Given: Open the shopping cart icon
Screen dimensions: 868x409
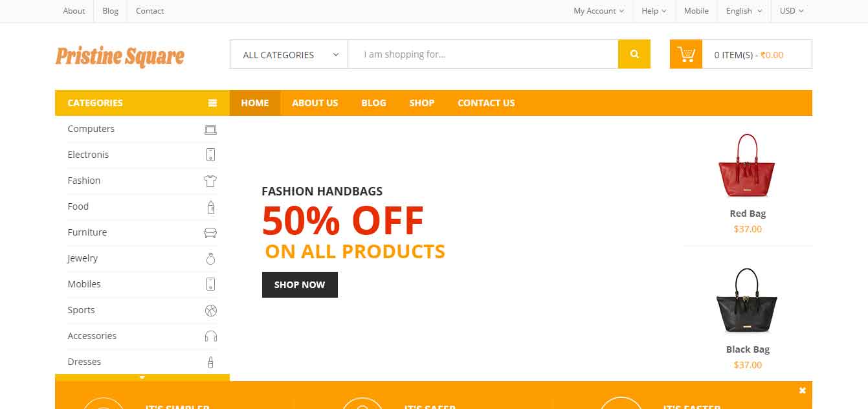Looking at the screenshot, I should [x=686, y=54].
